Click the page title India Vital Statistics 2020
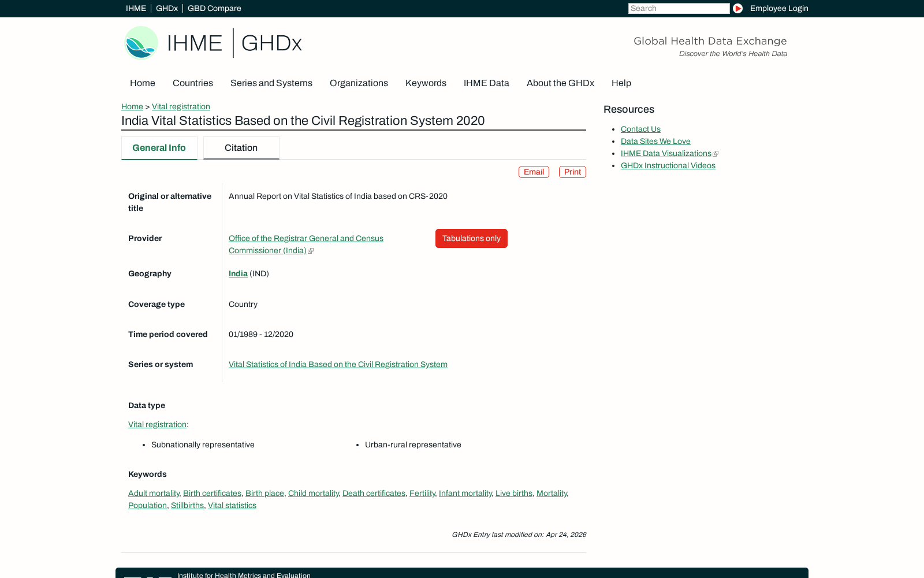 (303, 121)
